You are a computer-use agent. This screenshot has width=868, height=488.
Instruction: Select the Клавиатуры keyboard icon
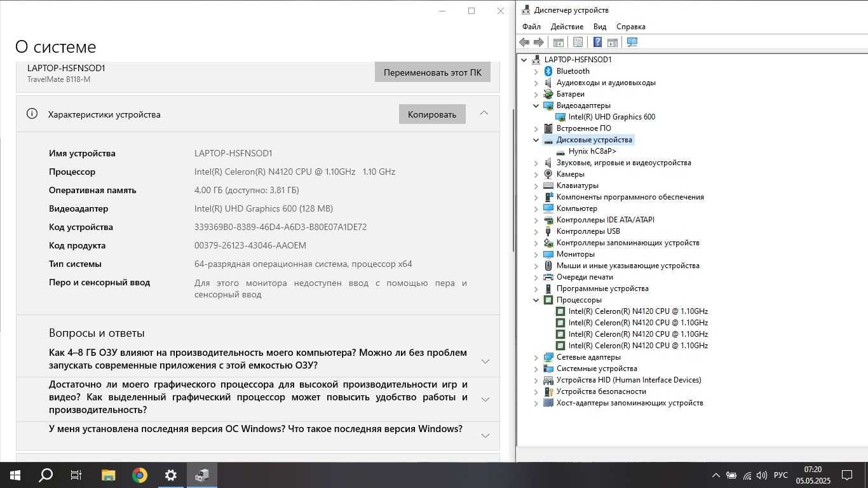point(548,186)
